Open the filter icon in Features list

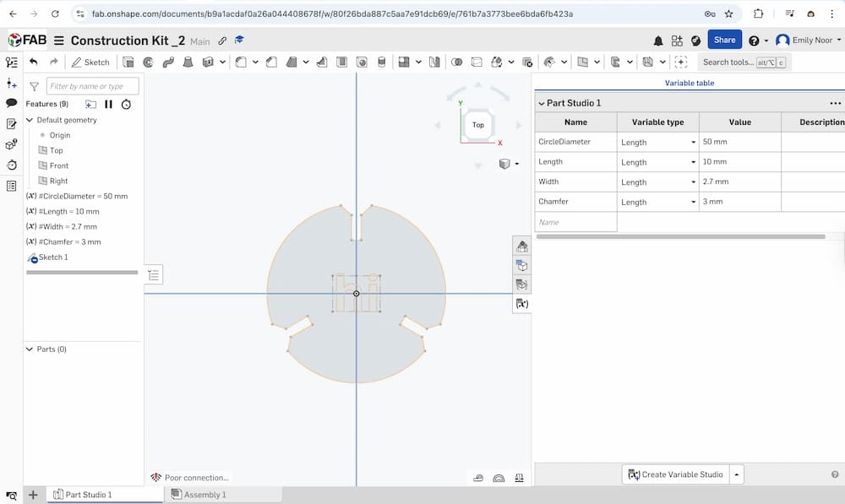34,86
